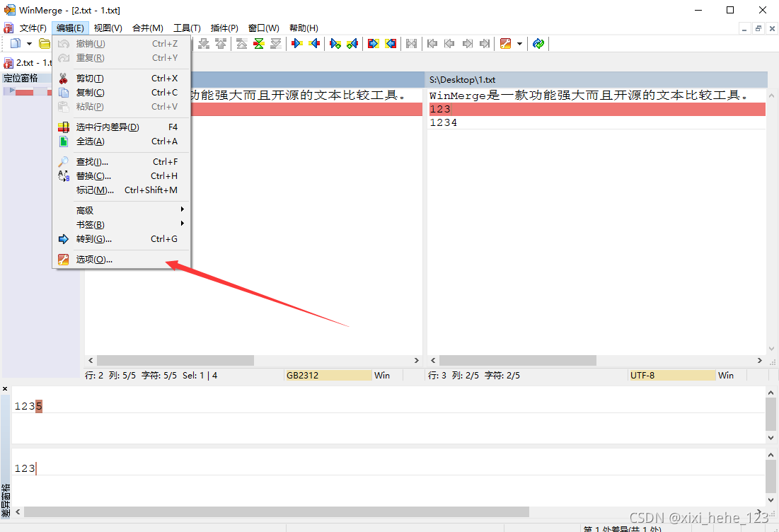Choose 剪切(T) from the Edit menu
This screenshot has height=532, width=779.
pyautogui.click(x=121, y=79)
